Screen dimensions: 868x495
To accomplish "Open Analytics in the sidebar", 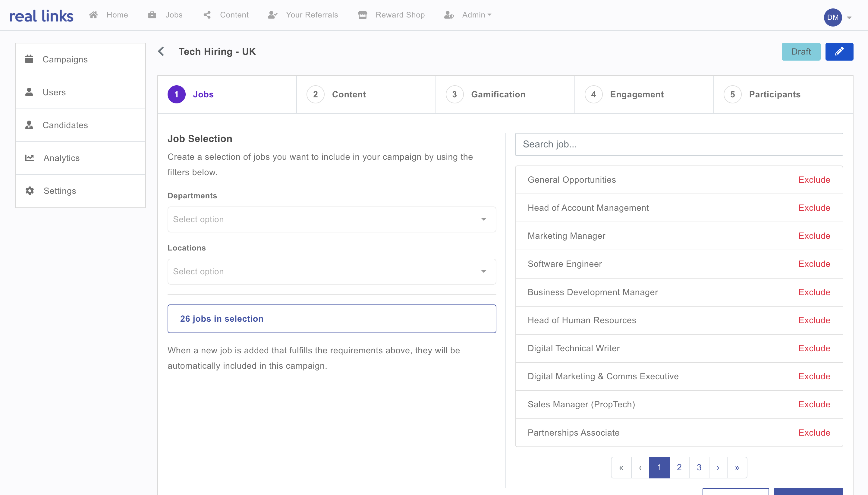I will pyautogui.click(x=61, y=158).
